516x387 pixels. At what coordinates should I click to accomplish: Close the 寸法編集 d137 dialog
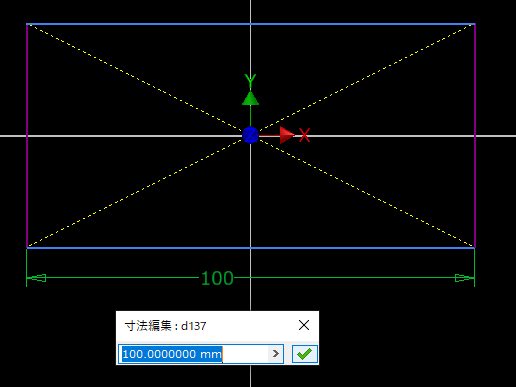tap(304, 325)
